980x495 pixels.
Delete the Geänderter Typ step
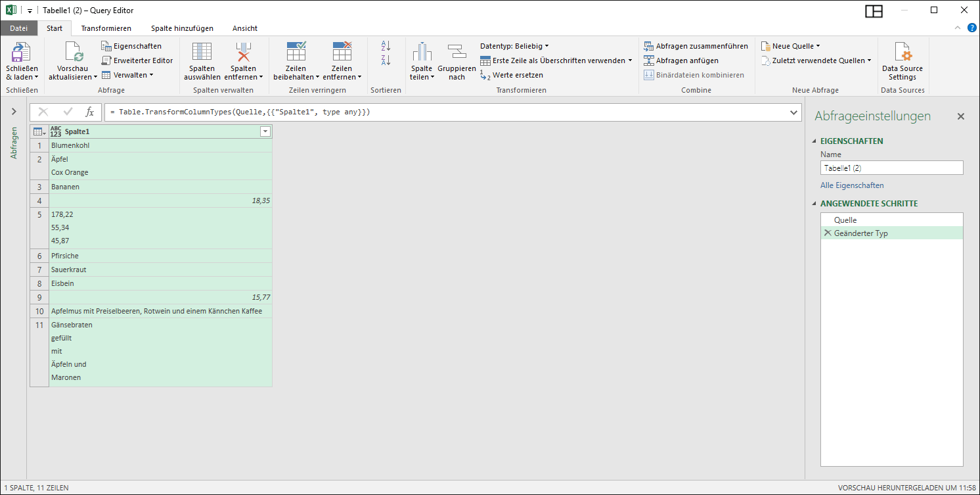[828, 233]
